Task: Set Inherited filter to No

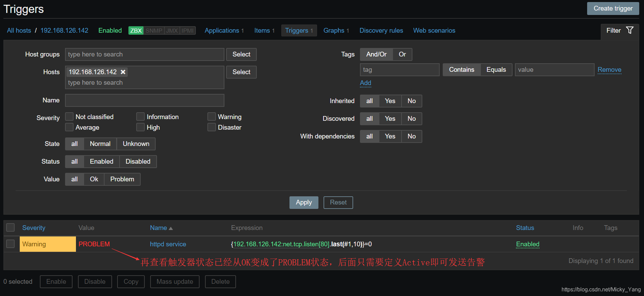Action: point(411,101)
